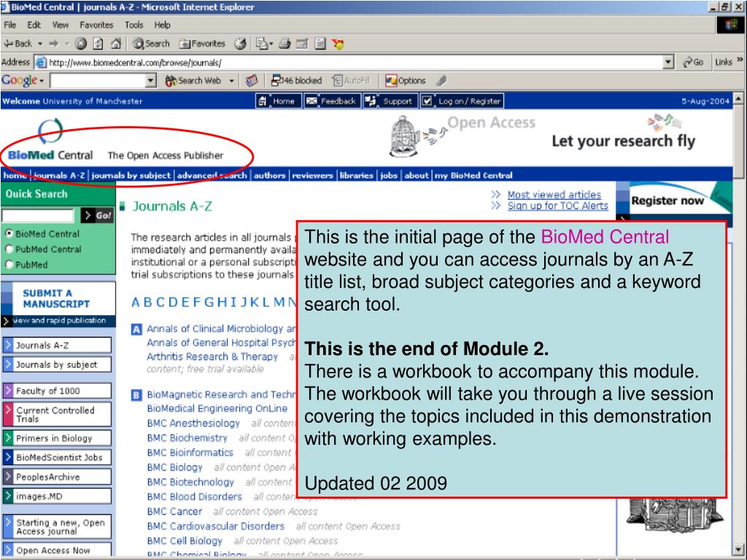Click Submit a Manuscript banner
Image resolution: width=747 pixels, height=560 pixels.
[58, 303]
